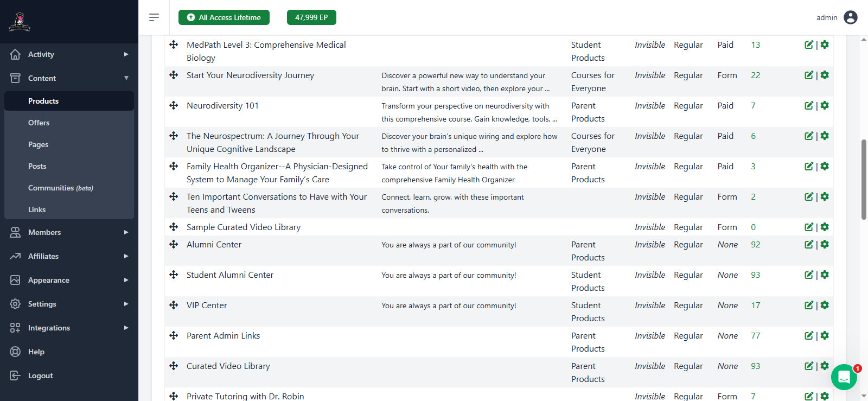868x401 pixels.
Task: Expand the Members sidebar section
Action: 126,232
